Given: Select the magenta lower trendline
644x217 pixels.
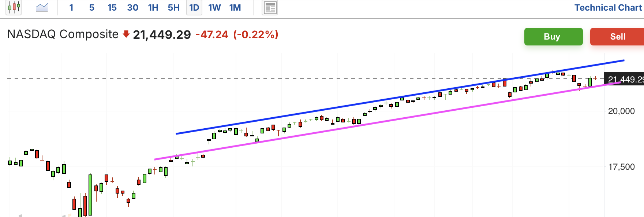Looking at the screenshot, I should (387, 121).
